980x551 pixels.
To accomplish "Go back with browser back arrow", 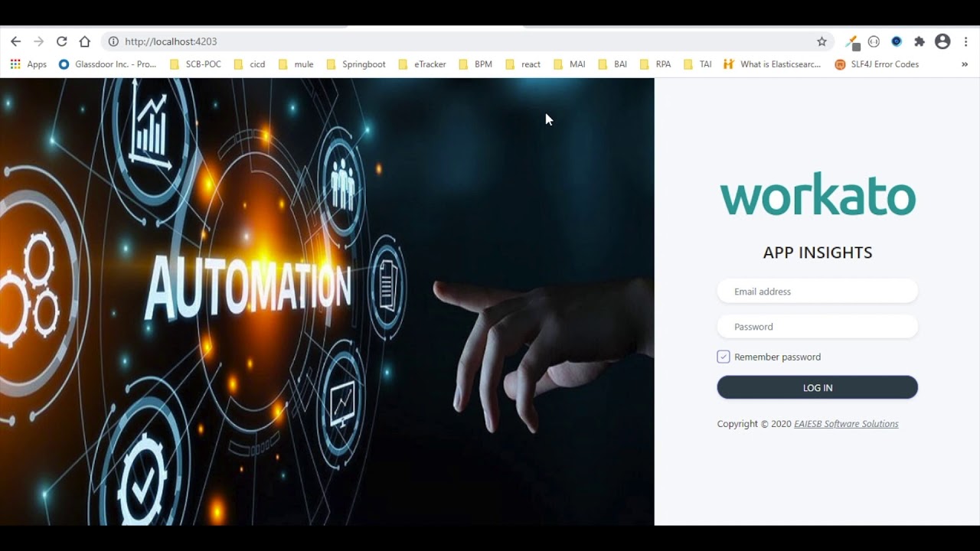I will [15, 41].
